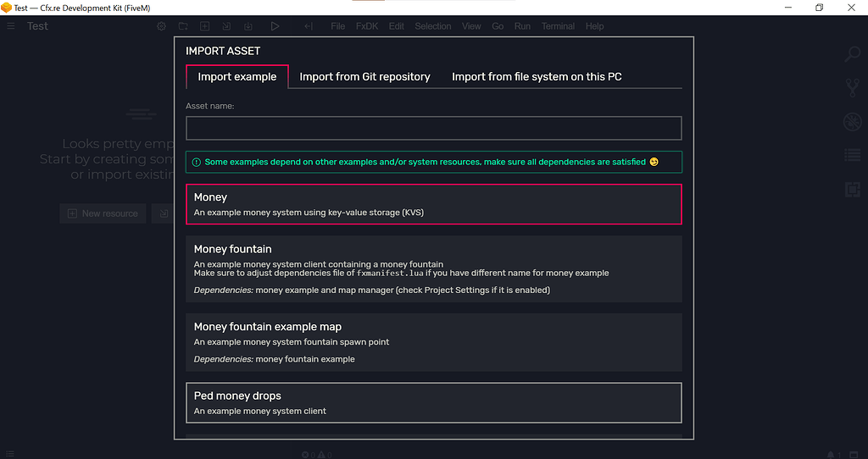868x459 pixels.
Task: Open the Terminal menu
Action: click(558, 26)
